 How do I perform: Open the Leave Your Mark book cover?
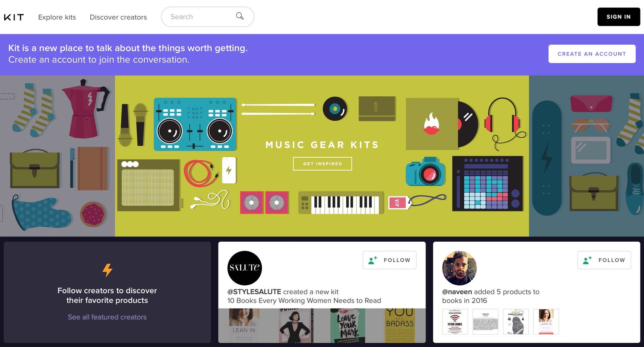point(348,326)
